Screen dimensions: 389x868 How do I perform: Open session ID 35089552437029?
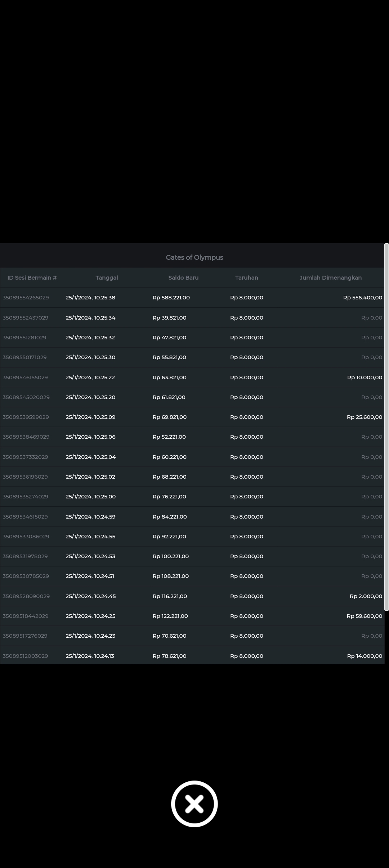[x=26, y=318]
